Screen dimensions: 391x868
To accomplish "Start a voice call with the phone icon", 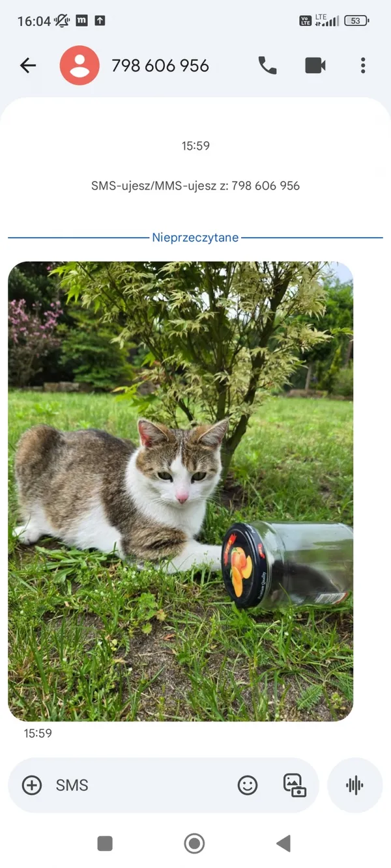I will pyautogui.click(x=267, y=65).
